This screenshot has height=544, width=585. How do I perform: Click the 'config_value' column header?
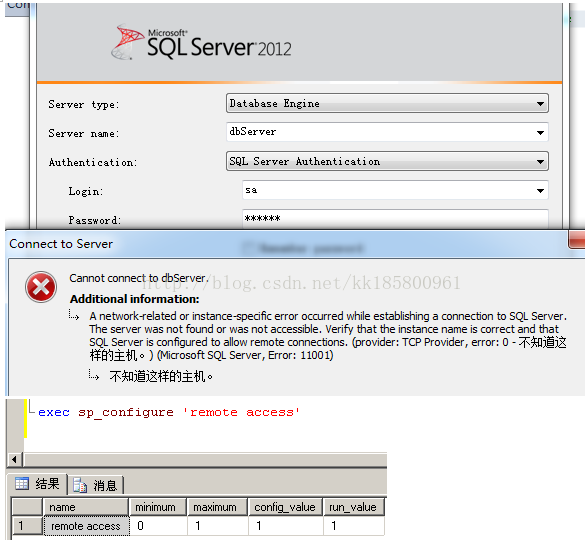coord(285,507)
